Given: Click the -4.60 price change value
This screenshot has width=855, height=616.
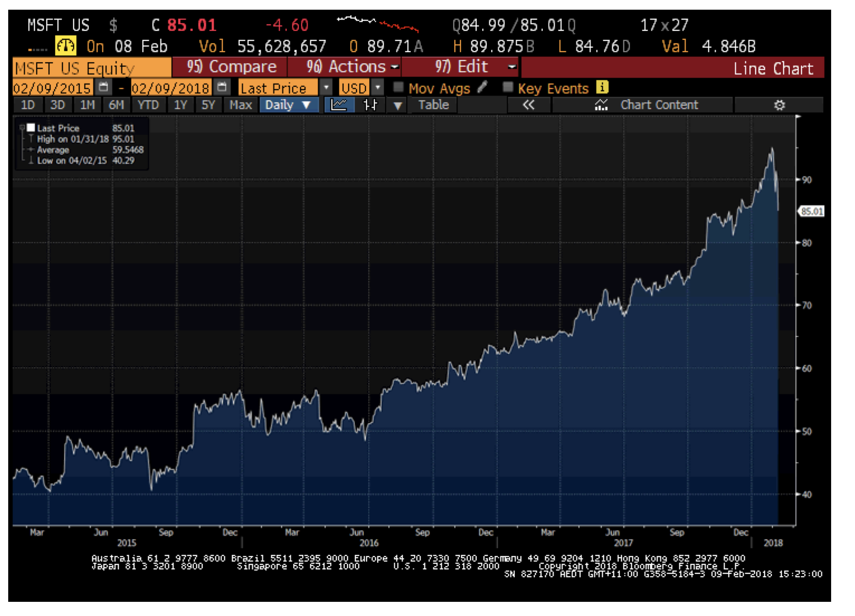Looking at the screenshot, I should pyautogui.click(x=287, y=25).
